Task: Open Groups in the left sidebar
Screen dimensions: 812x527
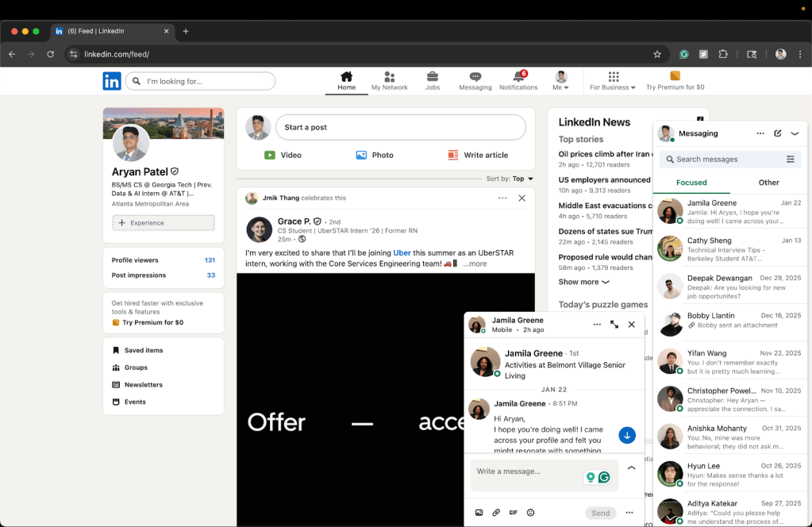Action: point(130,367)
